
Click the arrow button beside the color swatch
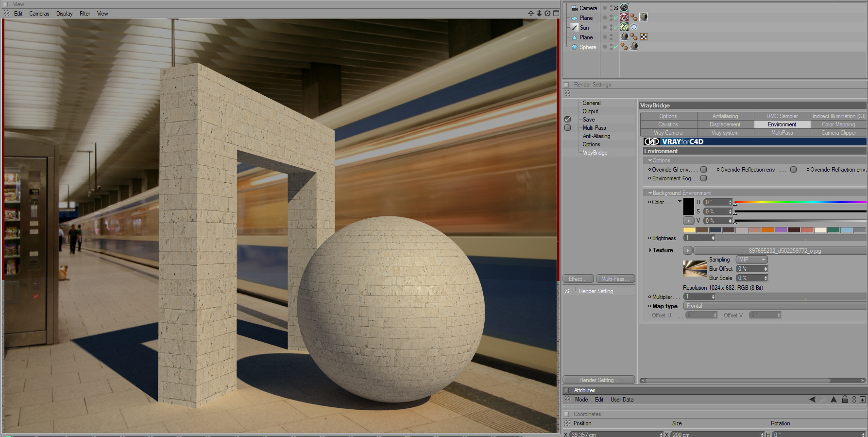click(689, 221)
